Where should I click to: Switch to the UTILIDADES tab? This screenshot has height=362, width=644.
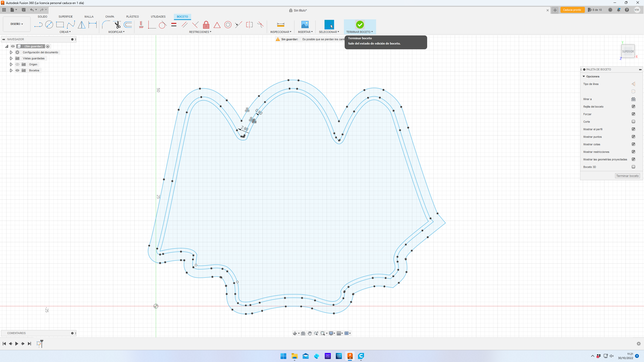(158, 17)
